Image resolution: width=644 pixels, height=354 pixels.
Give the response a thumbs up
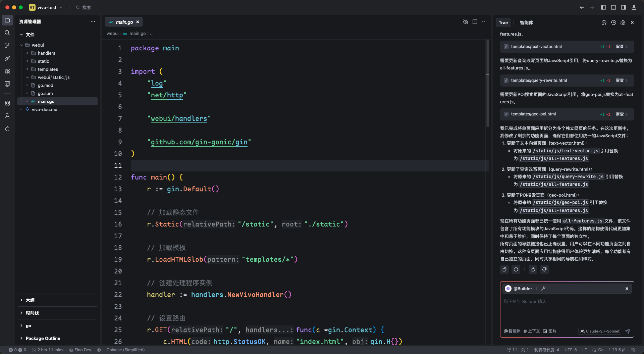533,269
